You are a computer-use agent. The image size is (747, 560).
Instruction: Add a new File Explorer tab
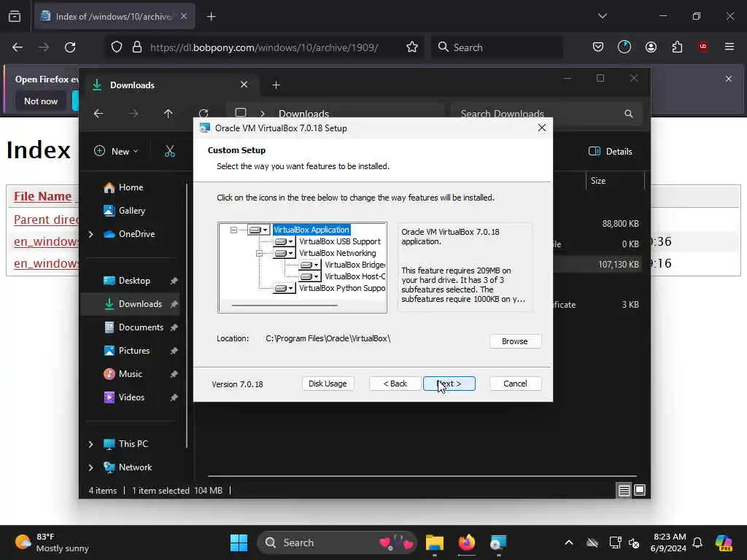point(276,85)
